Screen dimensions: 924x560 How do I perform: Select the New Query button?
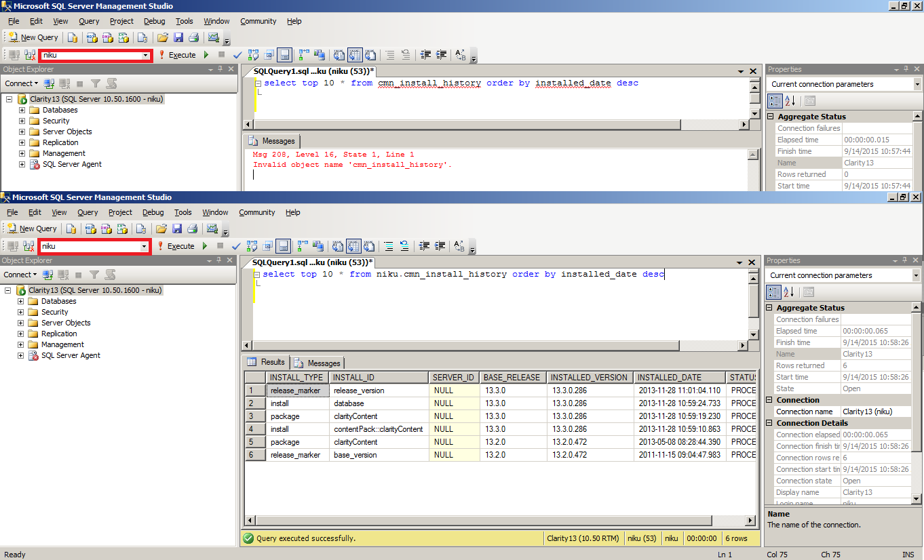[32, 37]
